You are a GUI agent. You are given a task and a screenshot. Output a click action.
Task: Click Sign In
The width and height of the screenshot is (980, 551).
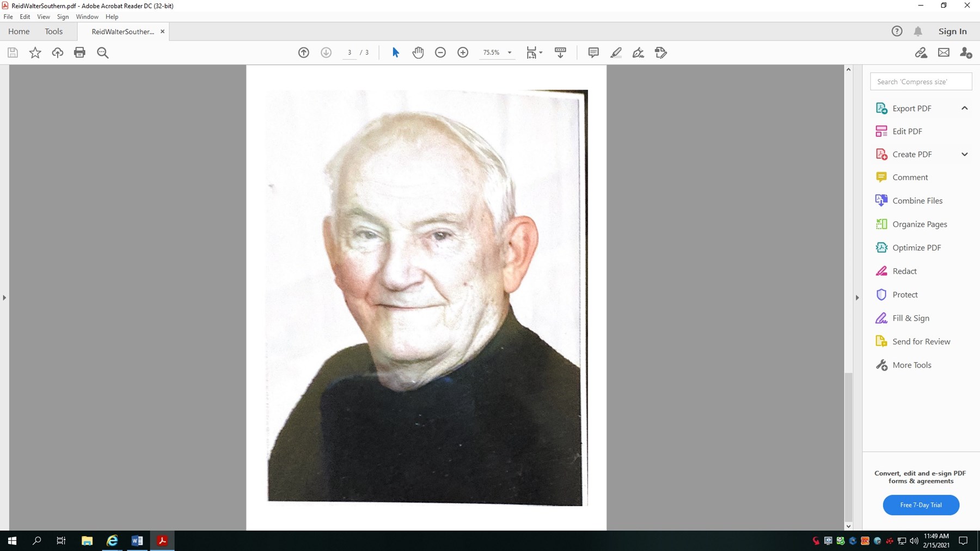tap(952, 31)
